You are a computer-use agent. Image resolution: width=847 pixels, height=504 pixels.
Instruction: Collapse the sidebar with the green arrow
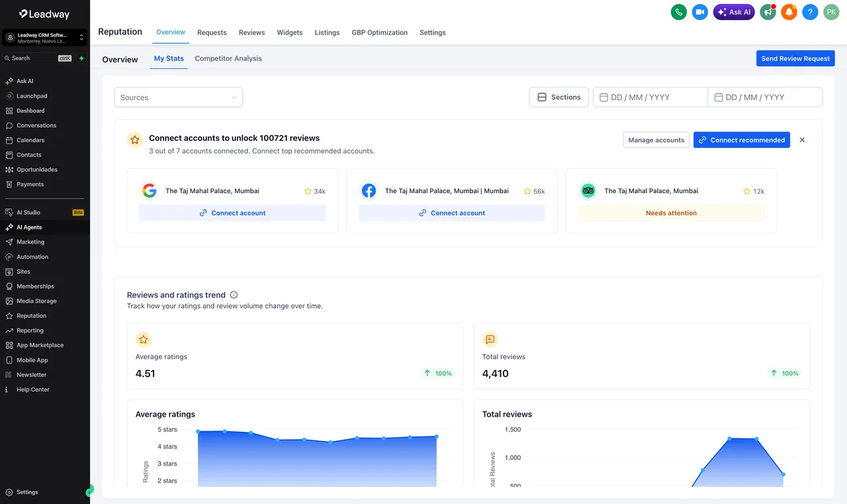[89, 491]
